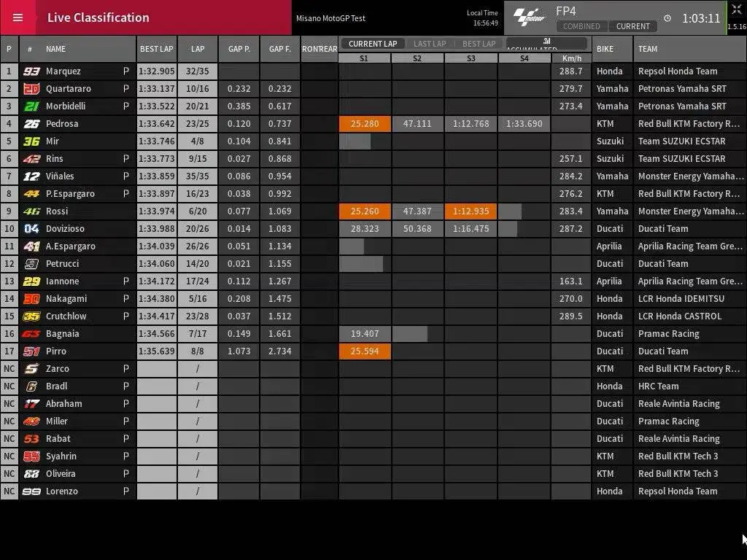This screenshot has height=560, width=747.
Task: Click Pirro's orange 25.594 sector time
Action: pyautogui.click(x=365, y=351)
